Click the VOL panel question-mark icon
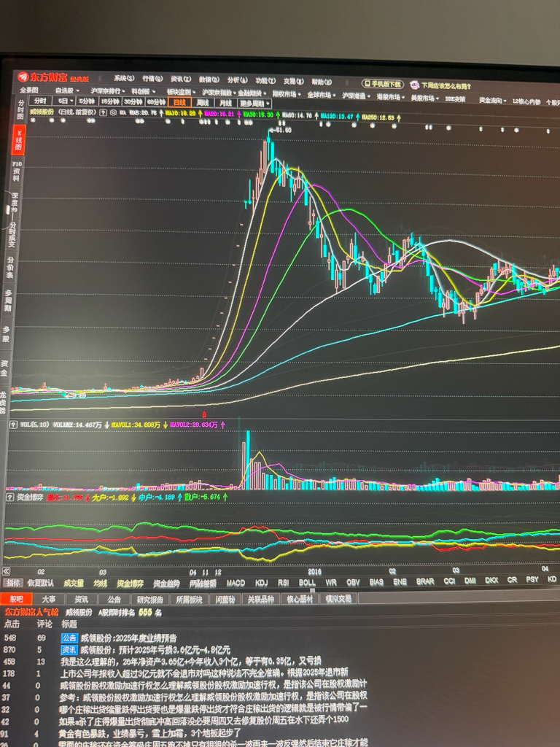Image resolution: width=560 pixels, height=747 pixels. pyautogui.click(x=13, y=424)
